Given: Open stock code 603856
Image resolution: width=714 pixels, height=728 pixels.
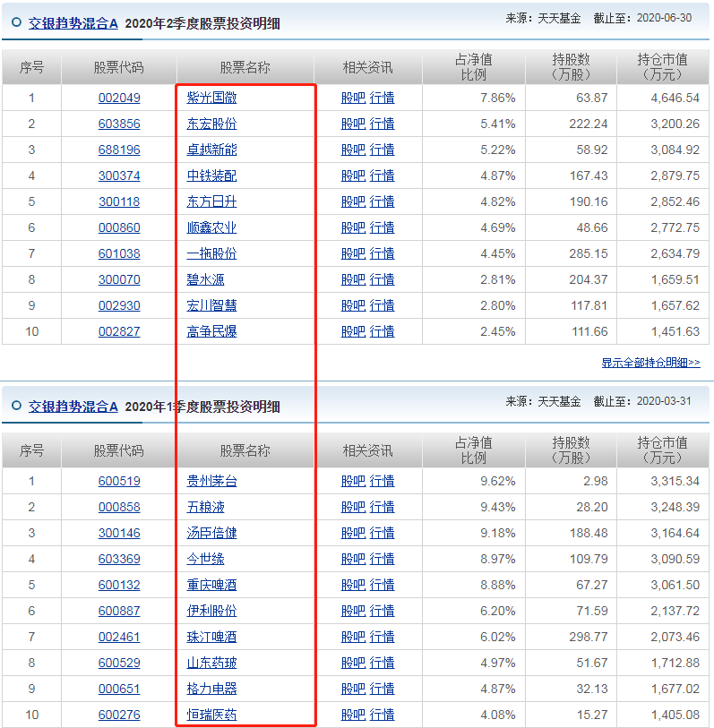Looking at the screenshot, I should (x=119, y=124).
